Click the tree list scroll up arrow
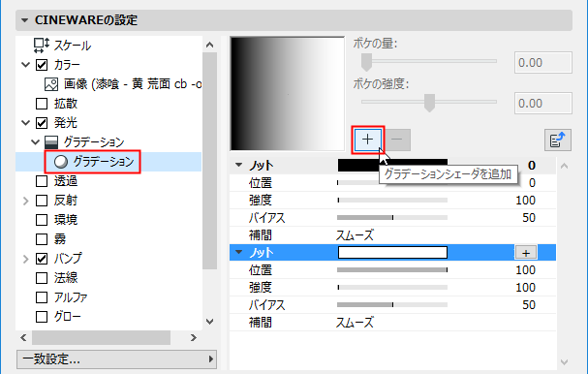The image size is (588, 374). click(210, 45)
